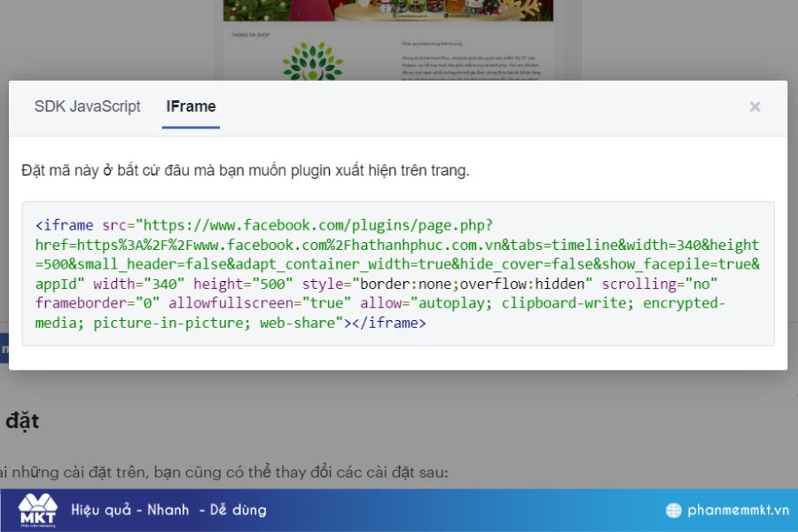
Task: Click the globe icon beside phanmemmkt.vn
Action: pos(674,510)
